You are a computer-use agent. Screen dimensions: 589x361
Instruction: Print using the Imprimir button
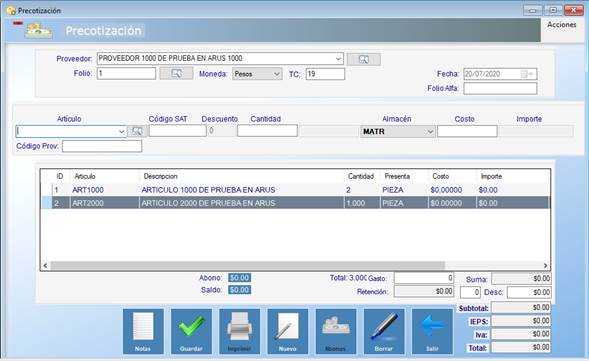239,331
